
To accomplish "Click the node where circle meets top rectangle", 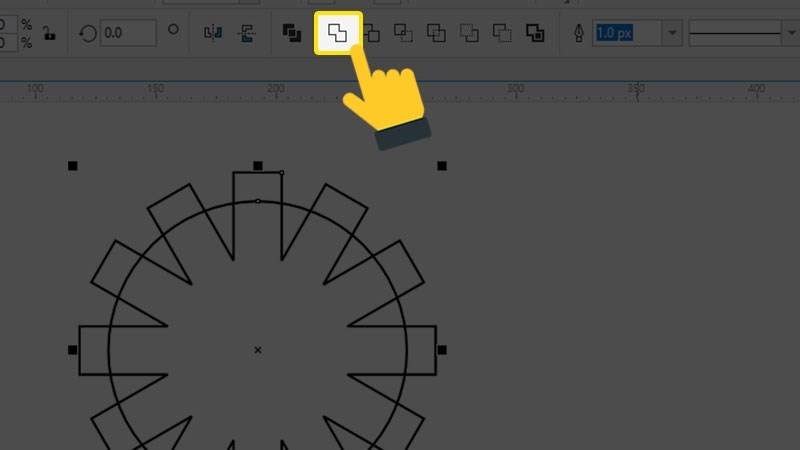I will [258, 201].
